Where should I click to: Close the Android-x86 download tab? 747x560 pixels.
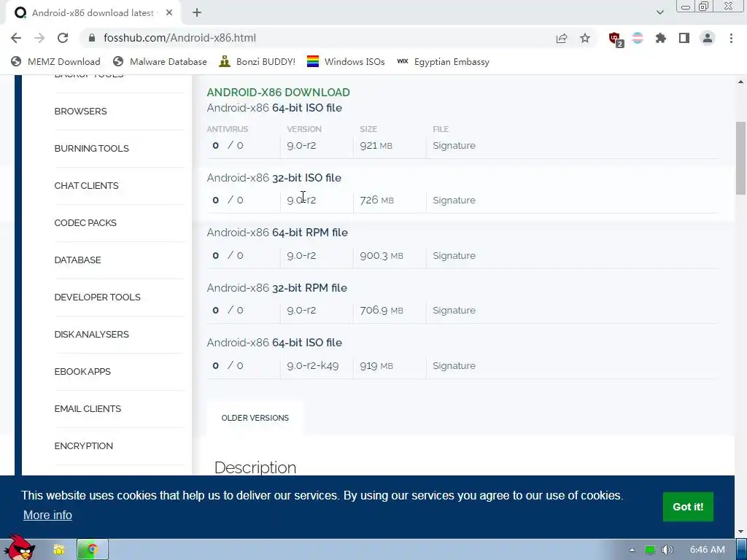[x=169, y=13]
